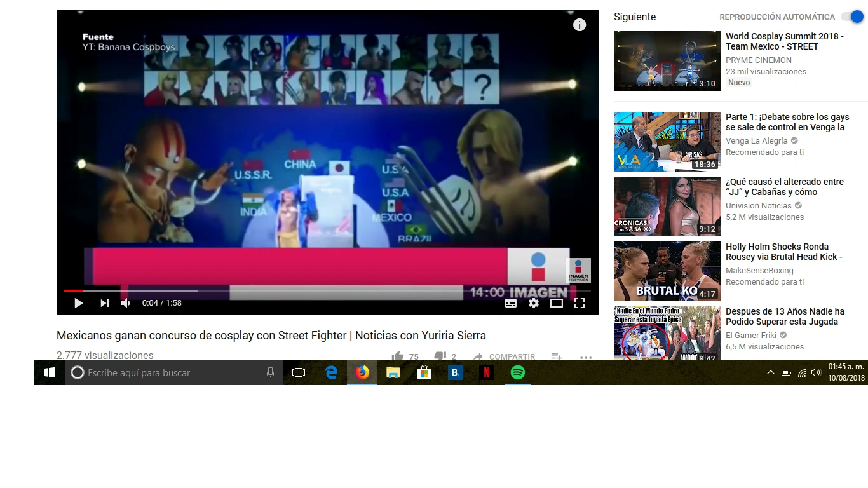Screen dimensions: 868x488
Task: Like the video with thumbs up
Action: [398, 356]
